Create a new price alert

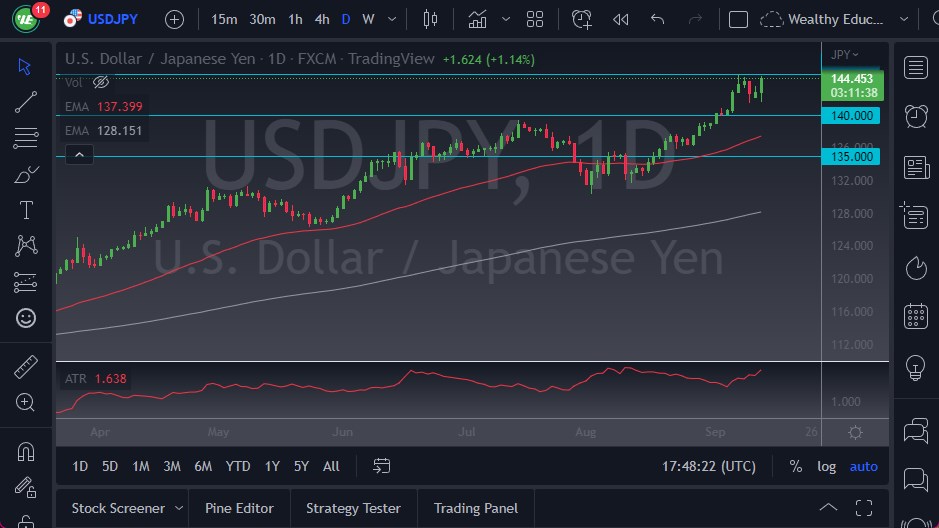coord(581,20)
